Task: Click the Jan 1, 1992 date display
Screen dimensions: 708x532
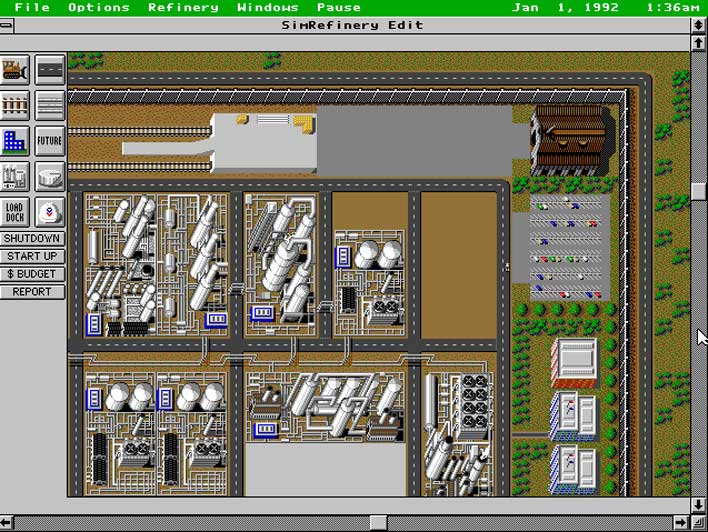Action: pyautogui.click(x=565, y=8)
